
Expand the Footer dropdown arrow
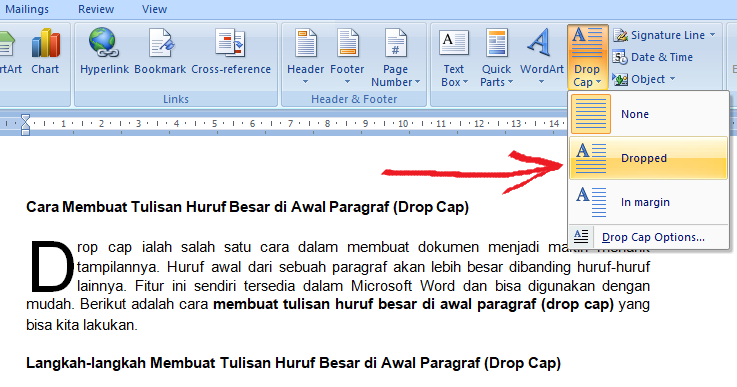[x=347, y=82]
